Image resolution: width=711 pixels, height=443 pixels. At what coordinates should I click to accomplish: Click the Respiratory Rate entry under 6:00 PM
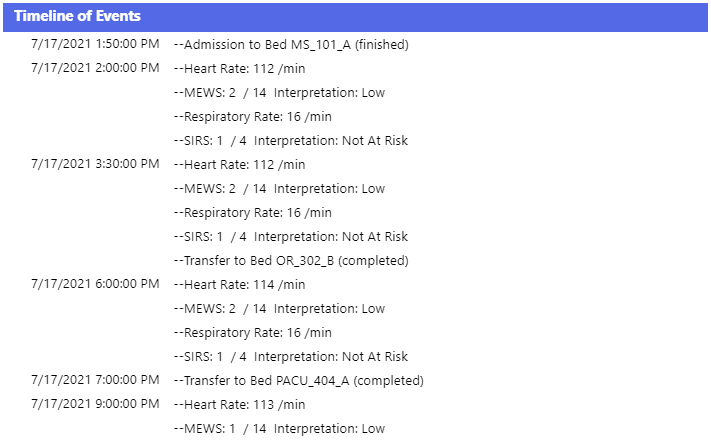pos(253,333)
